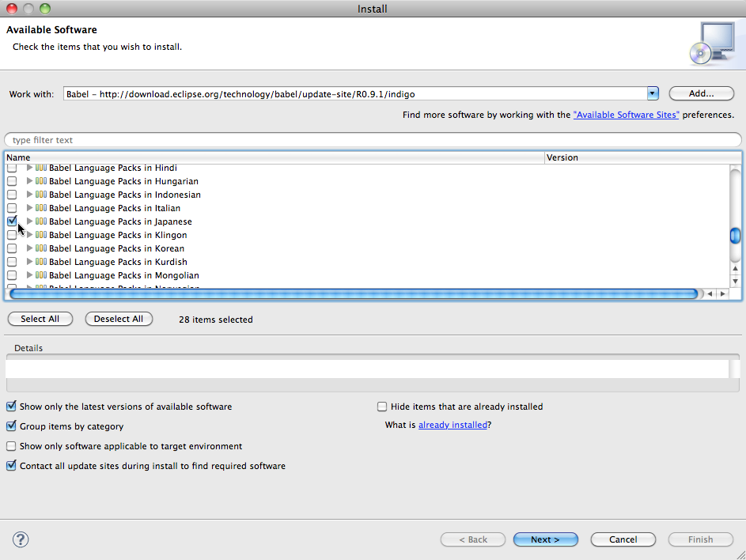This screenshot has height=560, width=746.
Task: Open the Available Software Sites link
Action: point(626,115)
